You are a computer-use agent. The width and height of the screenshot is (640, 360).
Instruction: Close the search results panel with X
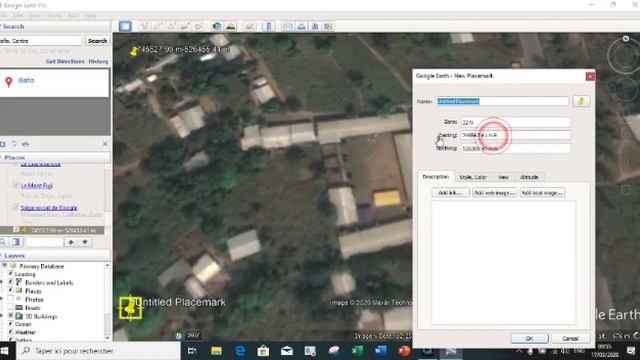click(x=105, y=144)
